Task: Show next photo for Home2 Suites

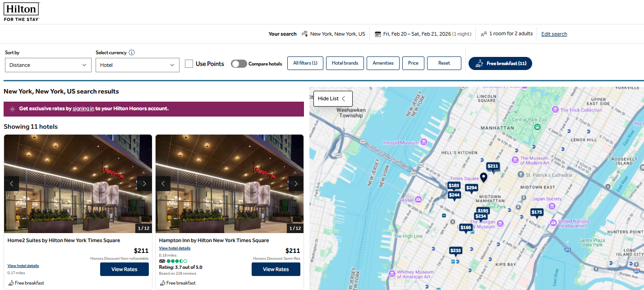Action: (144, 183)
